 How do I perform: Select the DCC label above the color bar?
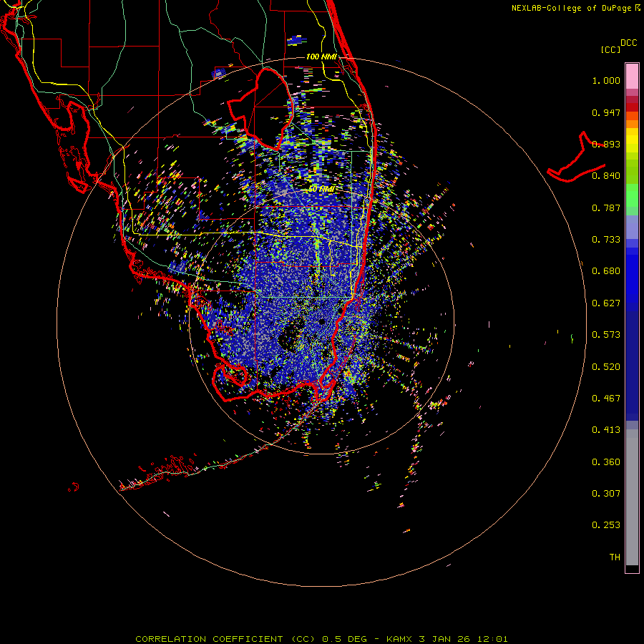tap(629, 43)
